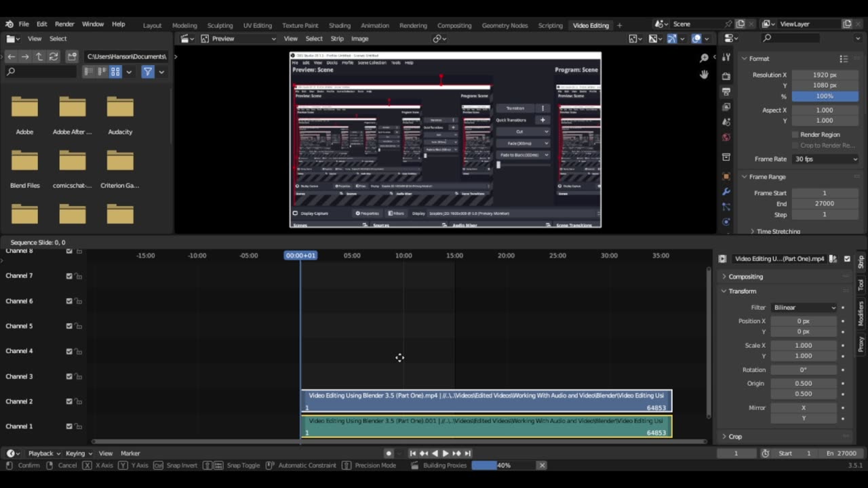The image size is (868, 488).
Task: Open the View Layer properties icon
Action: tap(726, 107)
